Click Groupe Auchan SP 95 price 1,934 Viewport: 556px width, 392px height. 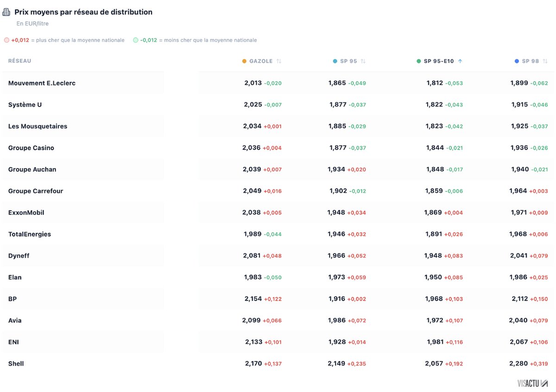336,170
